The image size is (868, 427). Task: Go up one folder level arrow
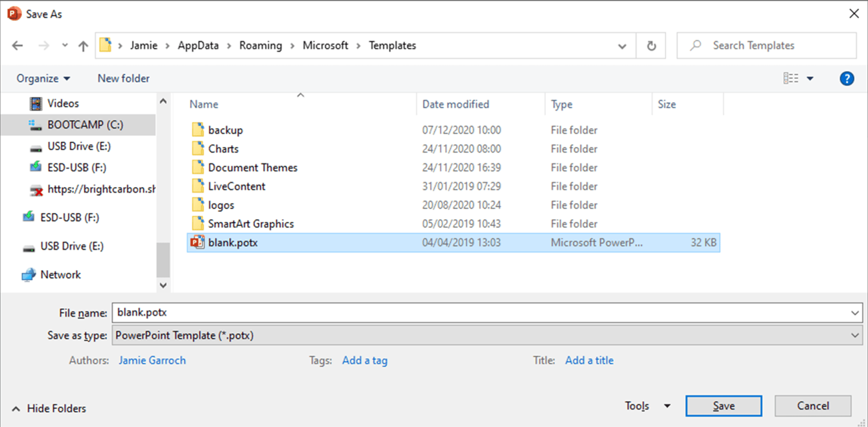coord(83,46)
